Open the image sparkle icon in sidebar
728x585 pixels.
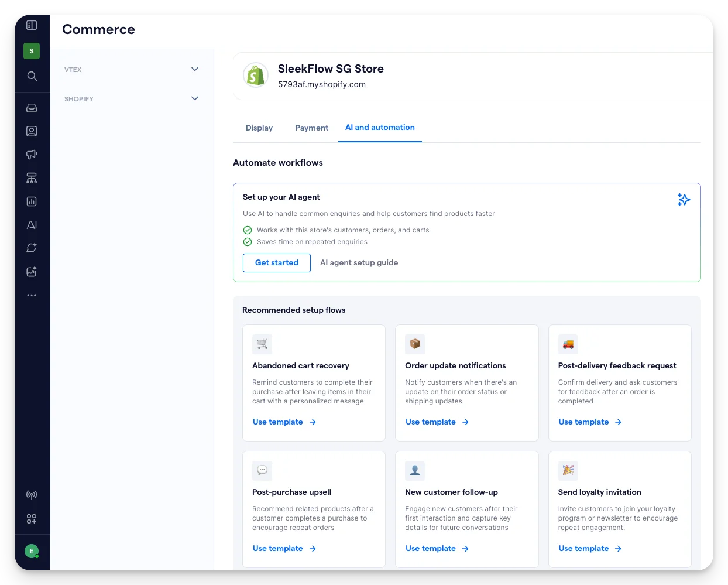[x=32, y=272]
